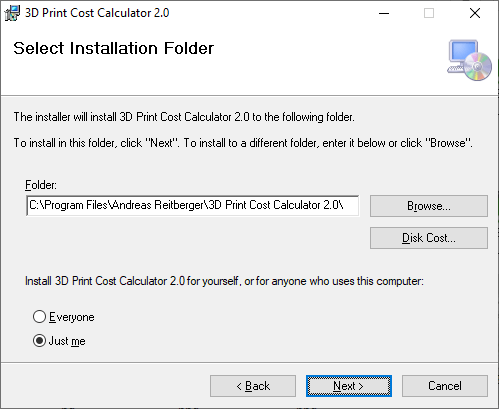Click into the Folder path text field
The width and height of the screenshot is (499, 409).
(193, 206)
